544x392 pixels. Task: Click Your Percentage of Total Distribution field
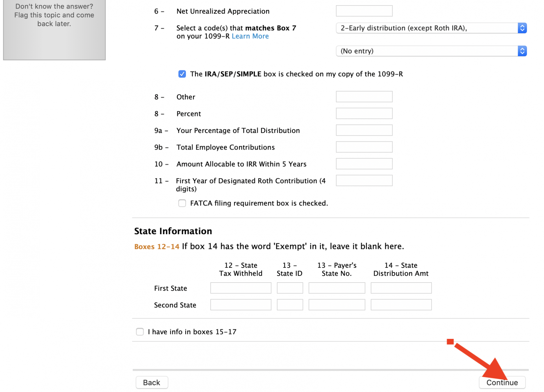[364, 130]
